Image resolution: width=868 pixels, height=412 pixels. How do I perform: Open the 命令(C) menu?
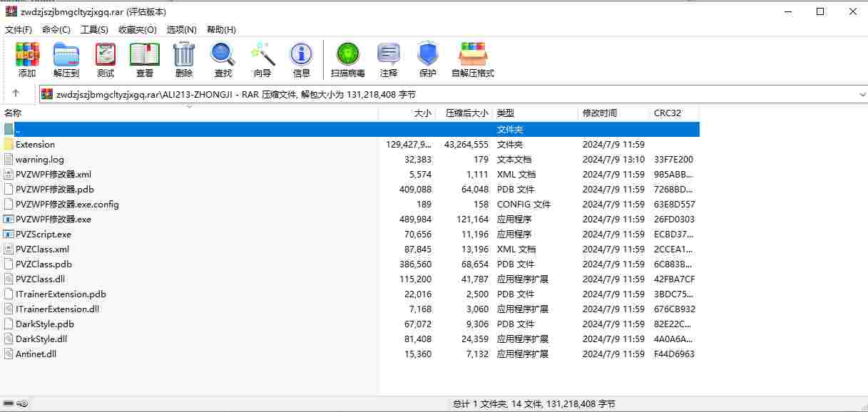(x=56, y=29)
